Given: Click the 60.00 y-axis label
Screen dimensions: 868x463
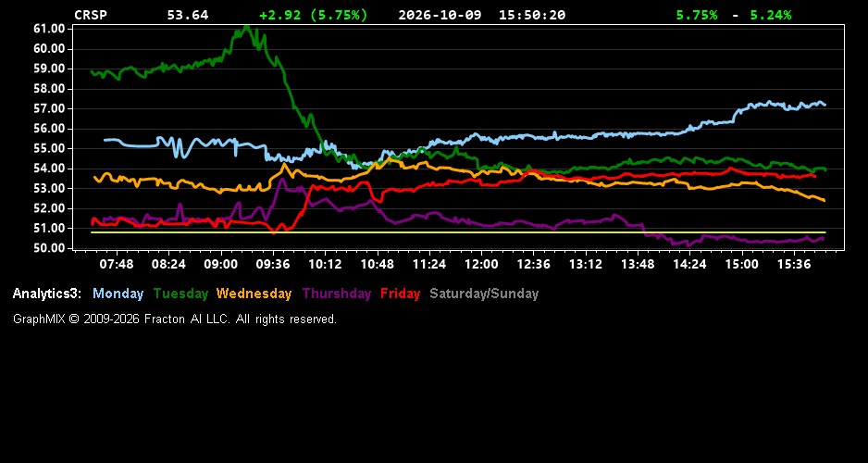Looking at the screenshot, I should pyautogui.click(x=50, y=49).
